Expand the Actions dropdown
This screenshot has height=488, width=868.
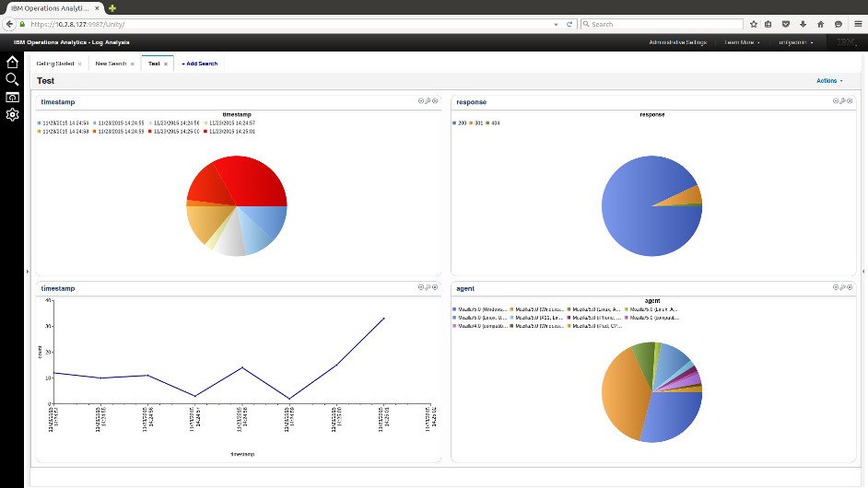click(829, 81)
